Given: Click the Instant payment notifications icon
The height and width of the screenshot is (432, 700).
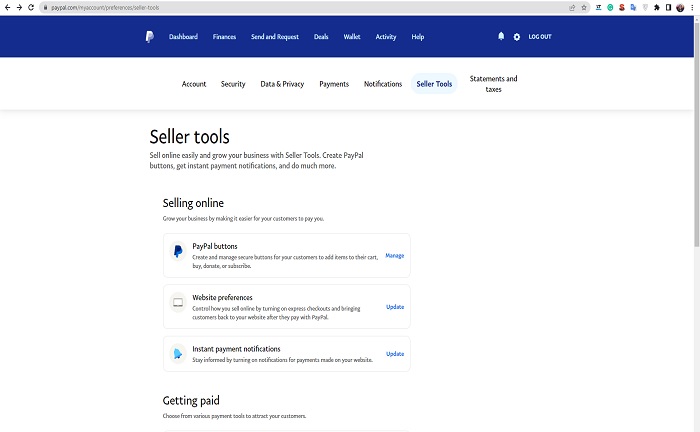Looking at the screenshot, I should click(178, 354).
